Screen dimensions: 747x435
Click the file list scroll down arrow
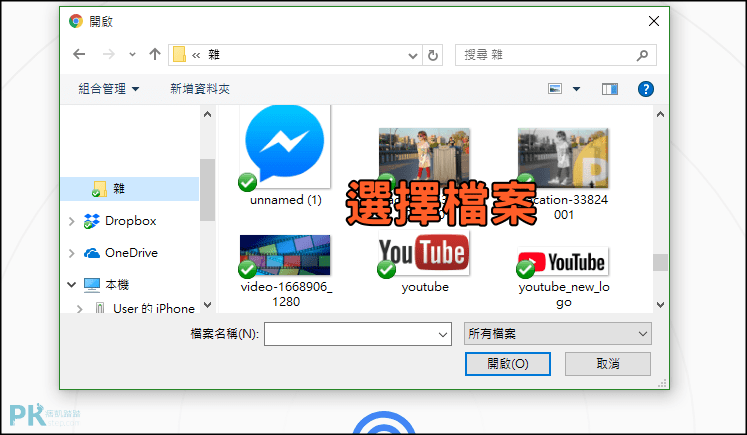click(x=660, y=305)
